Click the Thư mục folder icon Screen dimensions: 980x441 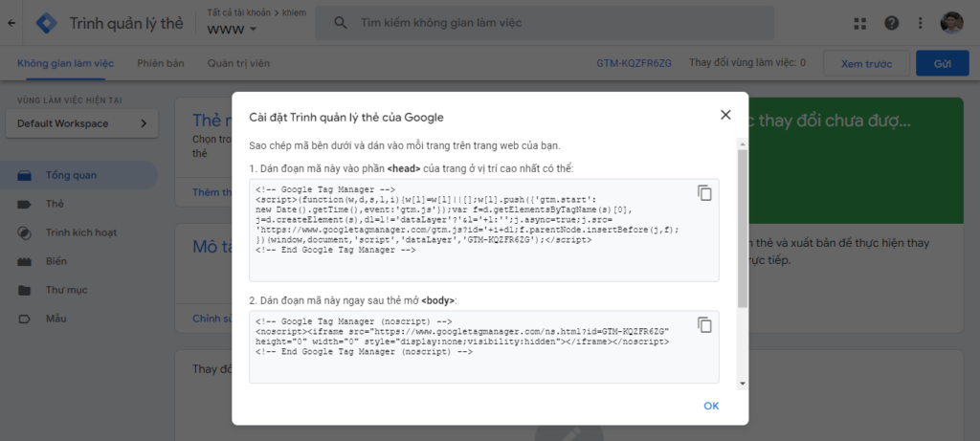pos(24,291)
